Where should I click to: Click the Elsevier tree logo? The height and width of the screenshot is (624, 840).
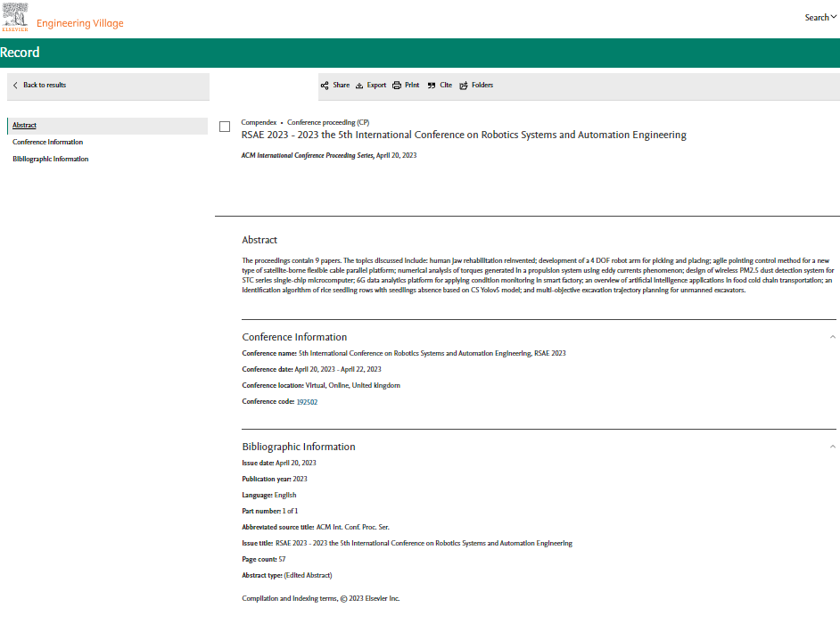[15, 17]
